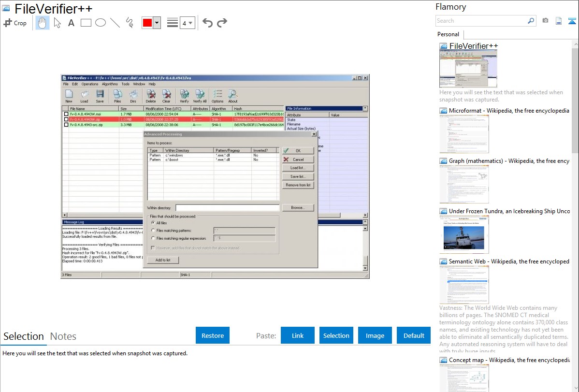Click the red color swatch
The image size is (579, 392).
[147, 23]
